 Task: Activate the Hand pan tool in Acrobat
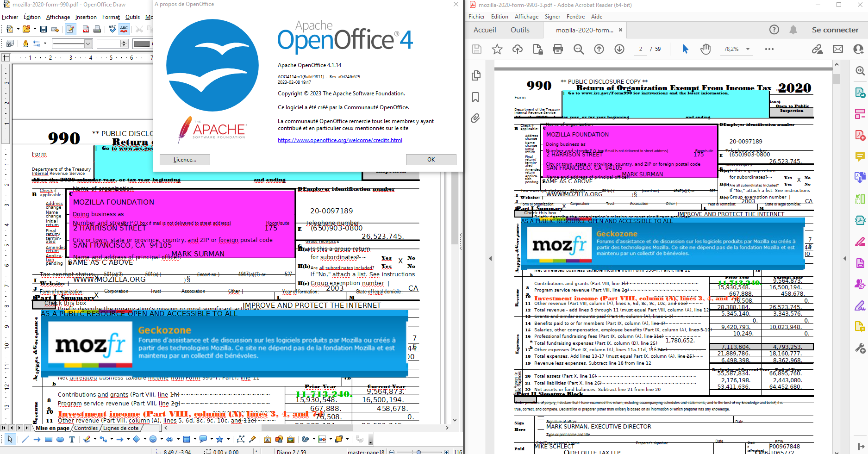click(706, 49)
